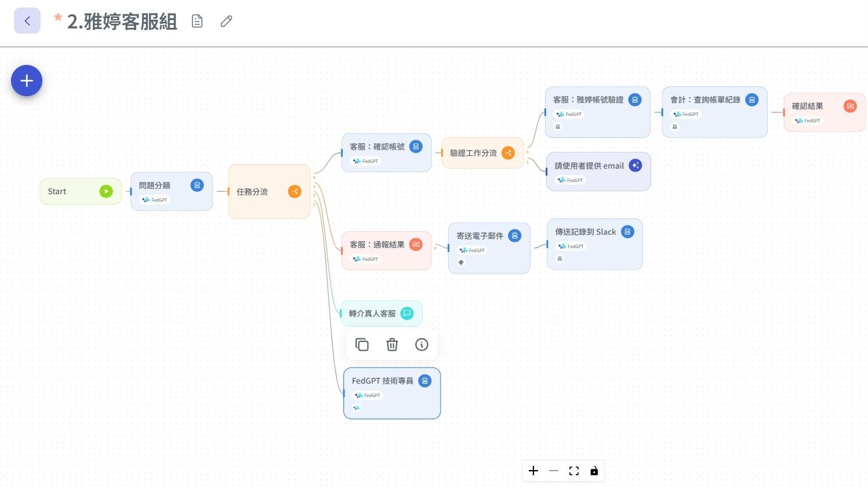Duplicate the selected node with copy icon
The width and height of the screenshot is (868, 488).
(x=362, y=345)
